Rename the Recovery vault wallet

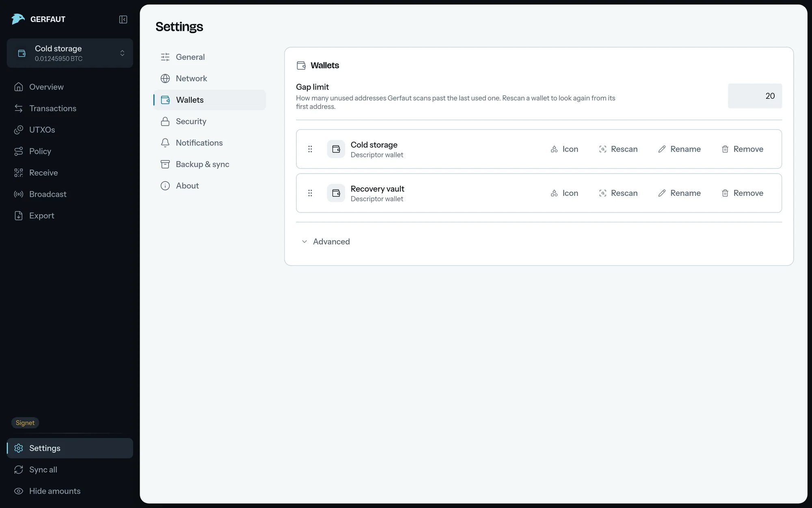coord(680,193)
